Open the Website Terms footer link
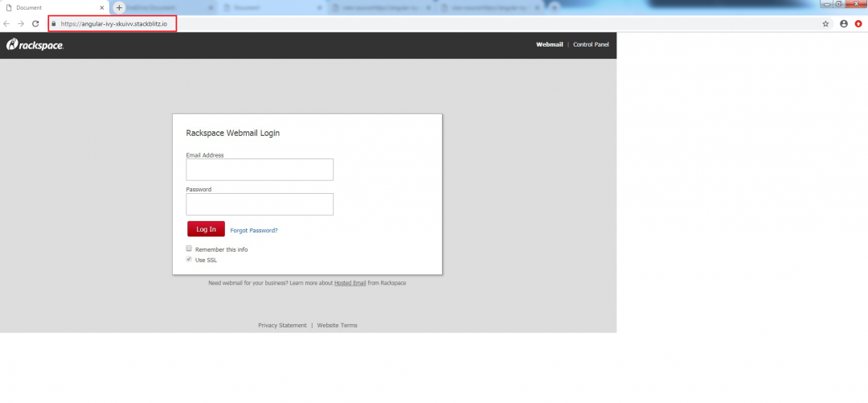 (338, 326)
